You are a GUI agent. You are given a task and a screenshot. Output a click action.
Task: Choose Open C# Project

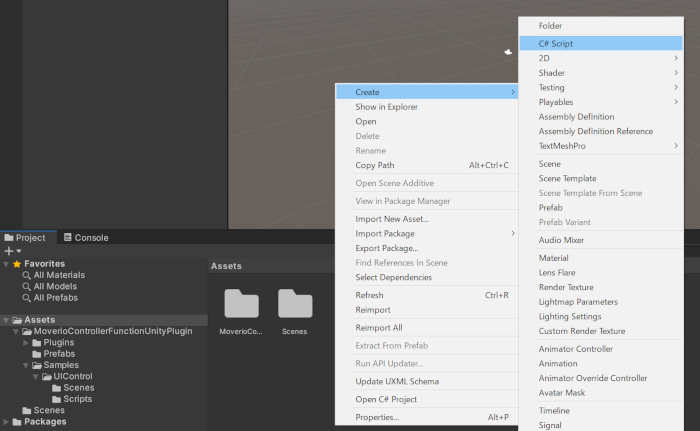(427, 399)
